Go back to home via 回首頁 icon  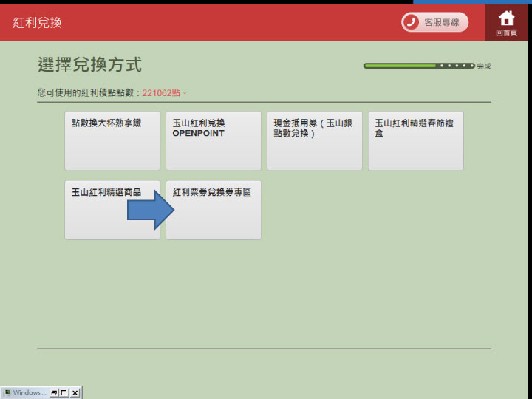point(506,22)
